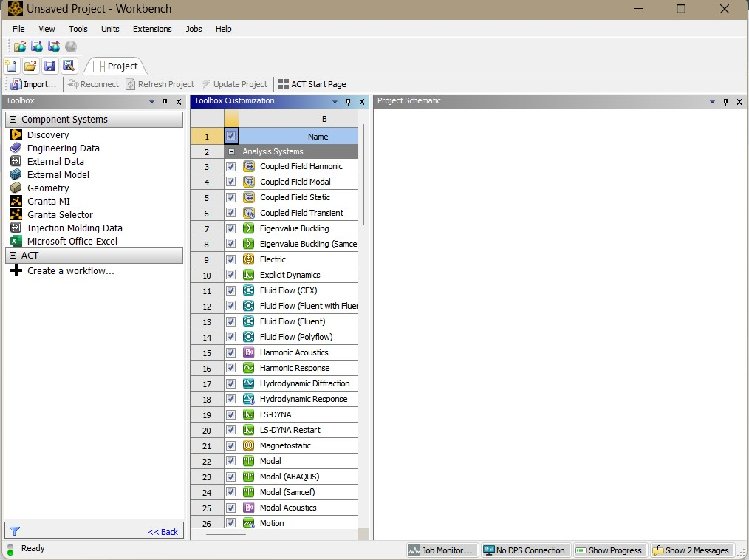Click the Harmonic Response icon
749x560 pixels.
[248, 368]
